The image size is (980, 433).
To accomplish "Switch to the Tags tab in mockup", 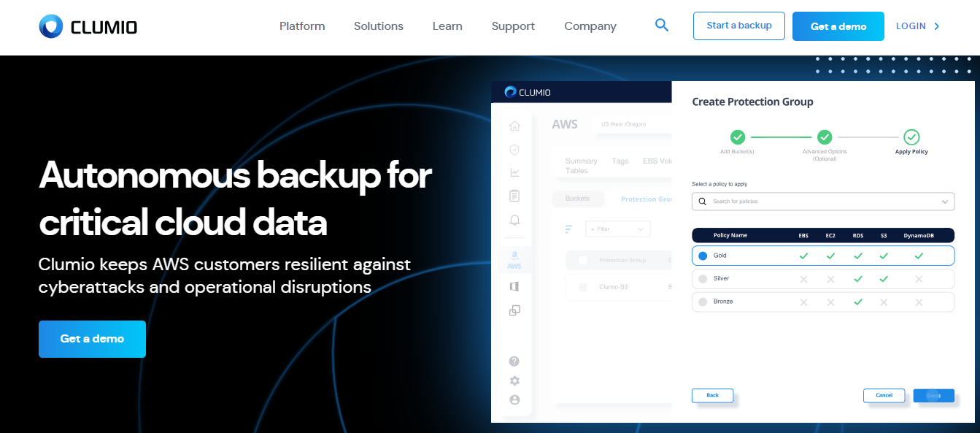I will [620, 161].
